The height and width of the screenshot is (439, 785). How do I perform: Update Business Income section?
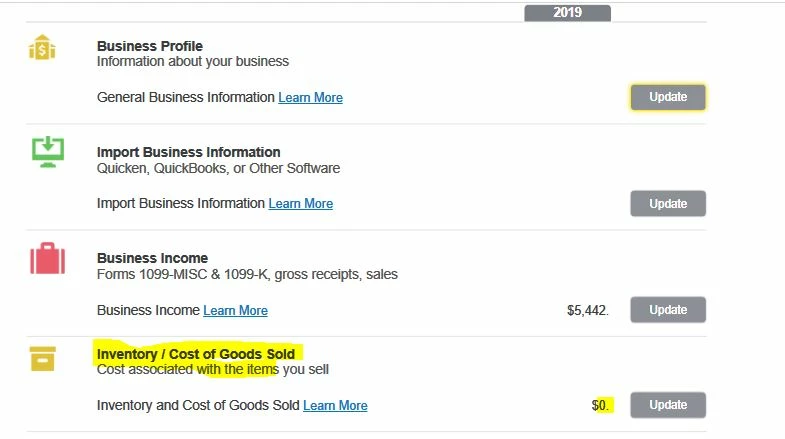click(x=668, y=310)
